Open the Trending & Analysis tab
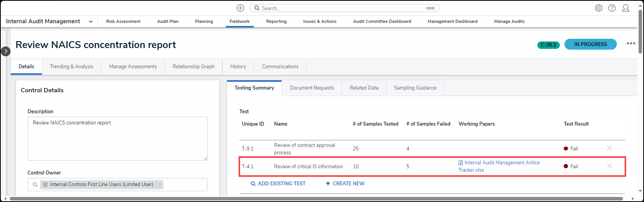 click(x=71, y=67)
